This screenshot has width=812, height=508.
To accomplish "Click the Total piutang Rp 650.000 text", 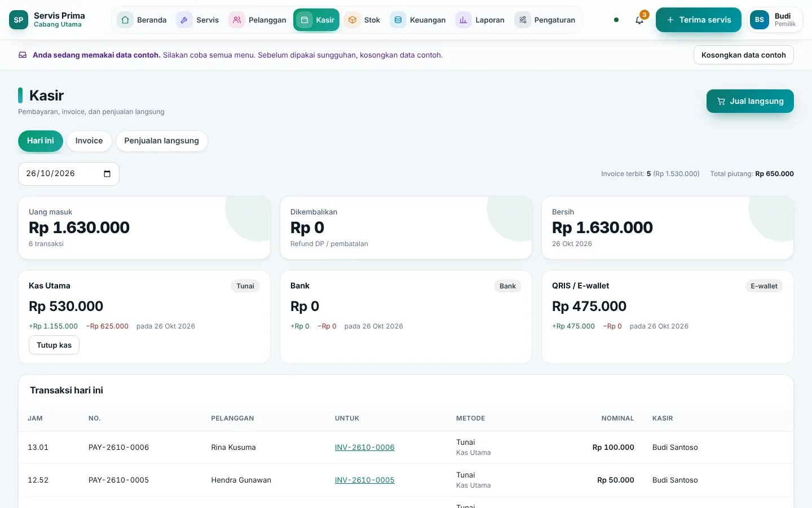I will [x=752, y=174].
